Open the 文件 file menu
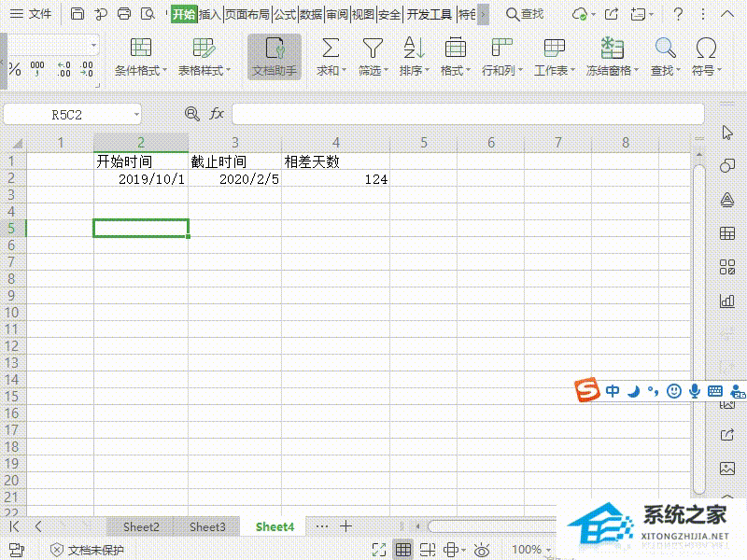 (x=33, y=14)
